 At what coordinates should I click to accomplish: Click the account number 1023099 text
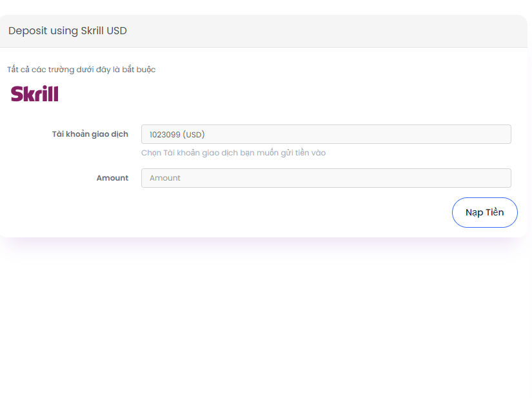click(165, 135)
